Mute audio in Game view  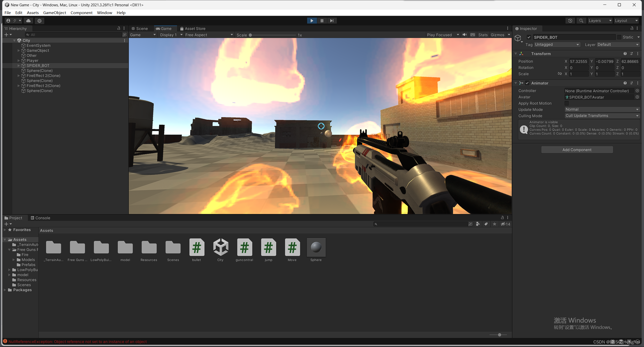click(464, 35)
